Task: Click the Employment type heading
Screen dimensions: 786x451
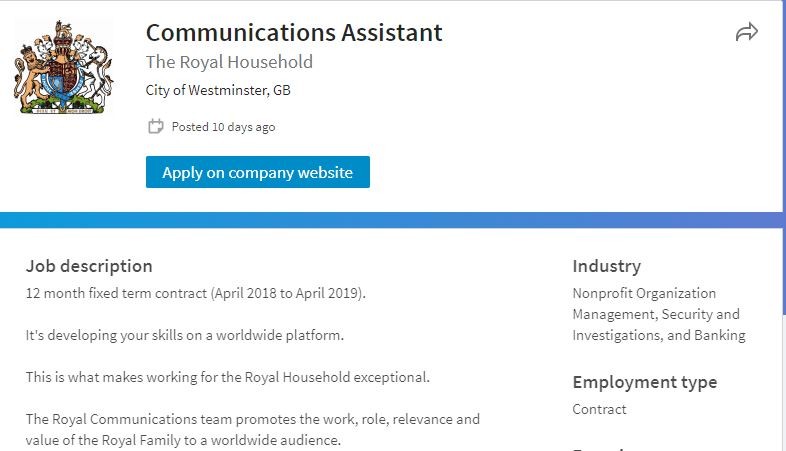Action: (645, 382)
